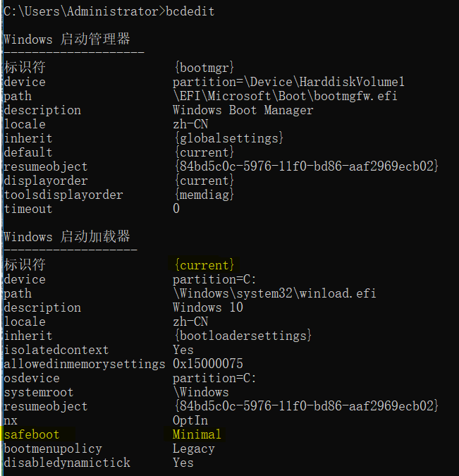Select the winload.efi path value
The image size is (459, 476).
[274, 293]
